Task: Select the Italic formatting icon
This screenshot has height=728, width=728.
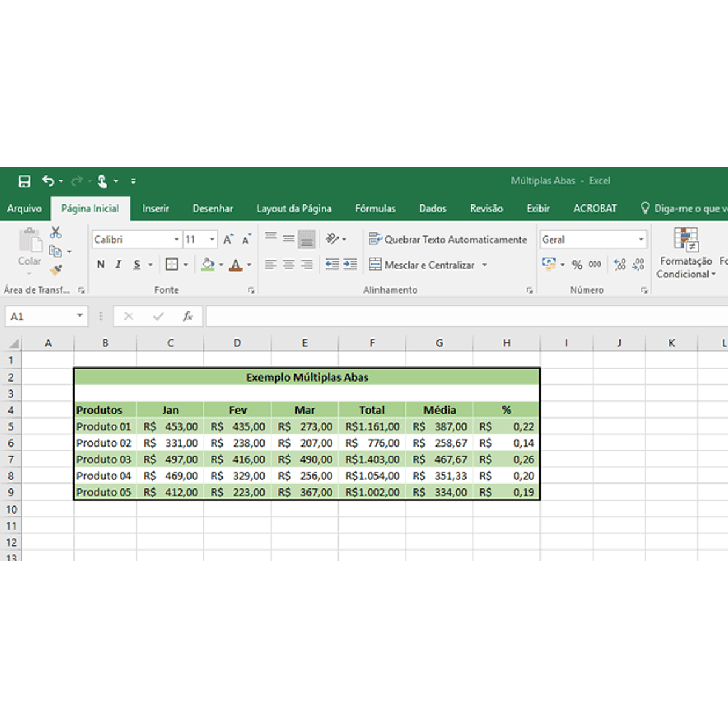Action: click(118, 265)
